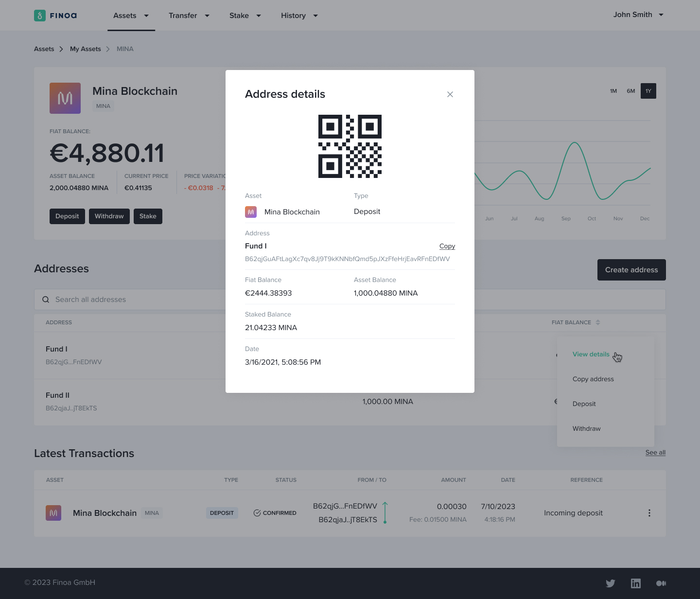The image size is (700, 599).
Task: Click the Create address button
Action: coord(631,270)
